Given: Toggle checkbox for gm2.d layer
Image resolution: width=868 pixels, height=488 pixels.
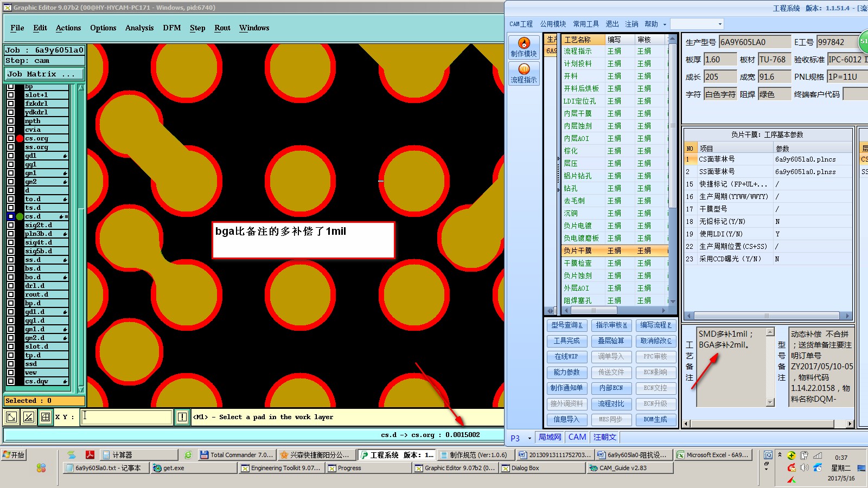Looking at the screenshot, I should pos(10,338).
